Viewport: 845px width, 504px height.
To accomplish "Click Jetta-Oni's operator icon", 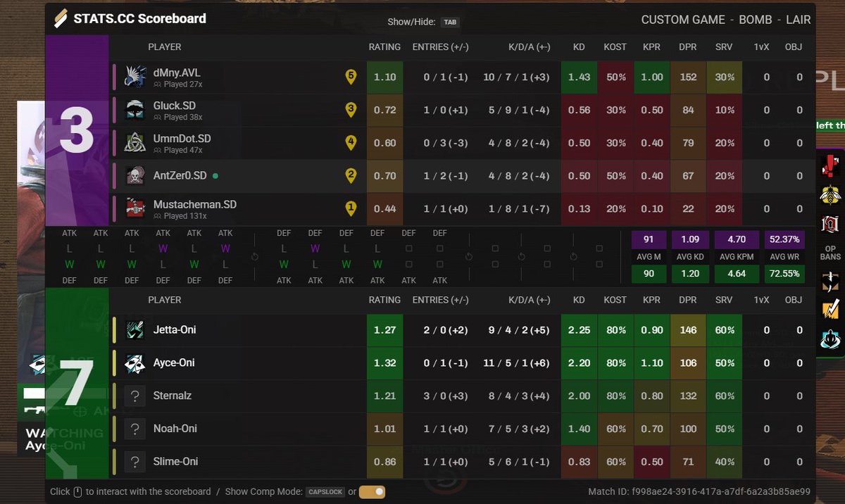I will [x=135, y=329].
